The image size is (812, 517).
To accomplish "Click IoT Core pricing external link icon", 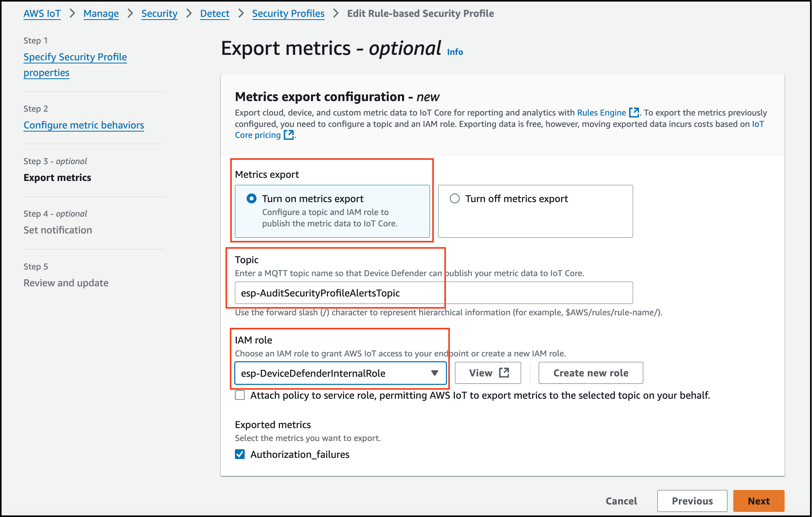I will (289, 135).
